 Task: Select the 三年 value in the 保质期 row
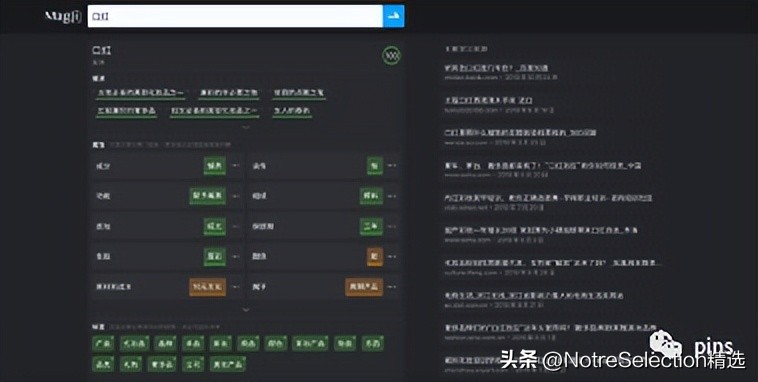click(x=371, y=226)
